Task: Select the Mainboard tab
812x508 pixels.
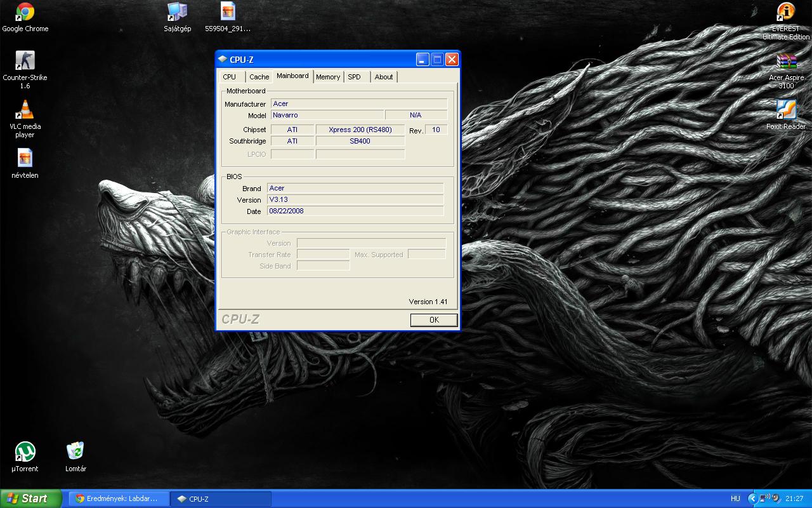Action: point(292,76)
